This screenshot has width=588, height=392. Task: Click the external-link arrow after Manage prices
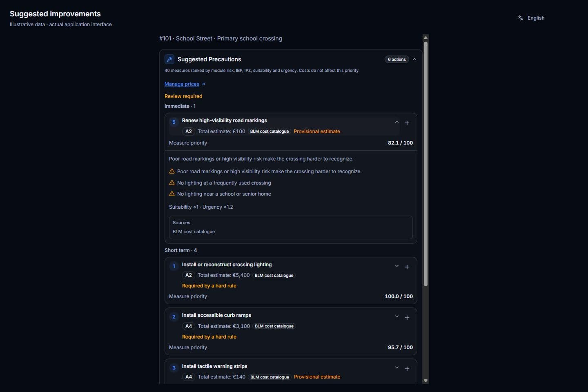coord(203,84)
